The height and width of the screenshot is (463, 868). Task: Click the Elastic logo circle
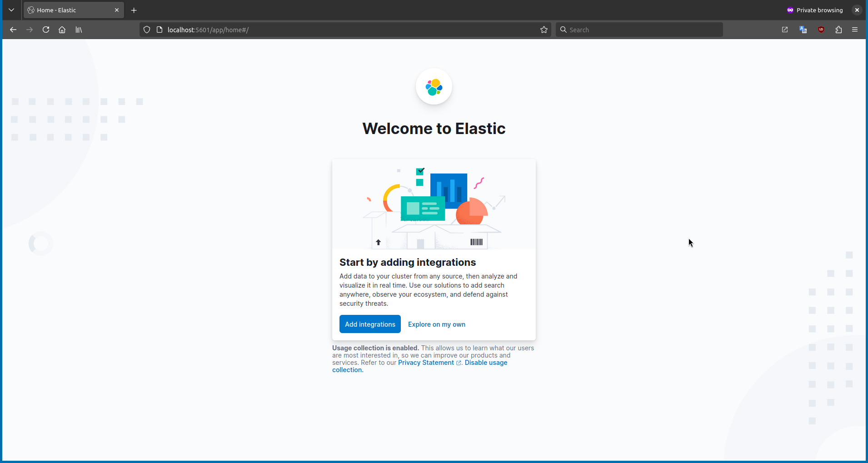(x=434, y=86)
